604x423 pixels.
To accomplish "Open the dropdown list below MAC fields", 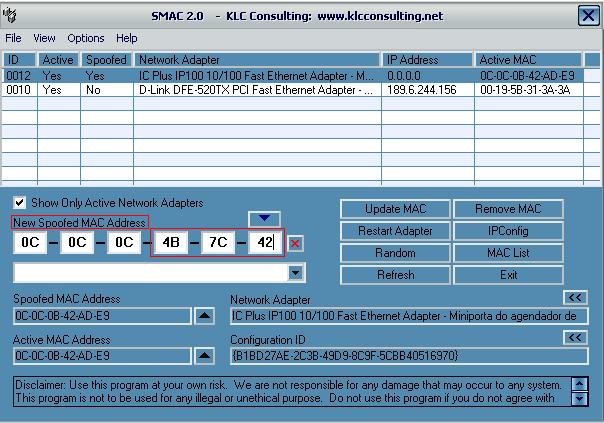I will (x=295, y=273).
